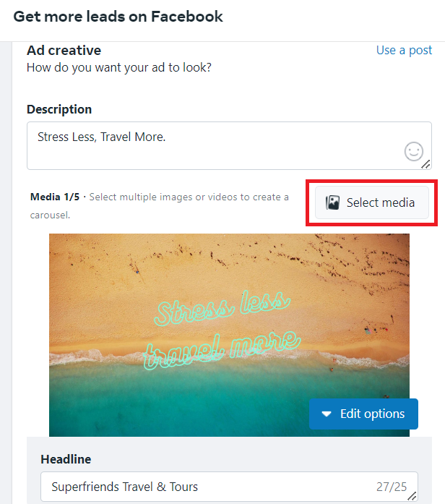Click the Headline field label
The height and width of the screenshot is (504, 445).
point(66,459)
